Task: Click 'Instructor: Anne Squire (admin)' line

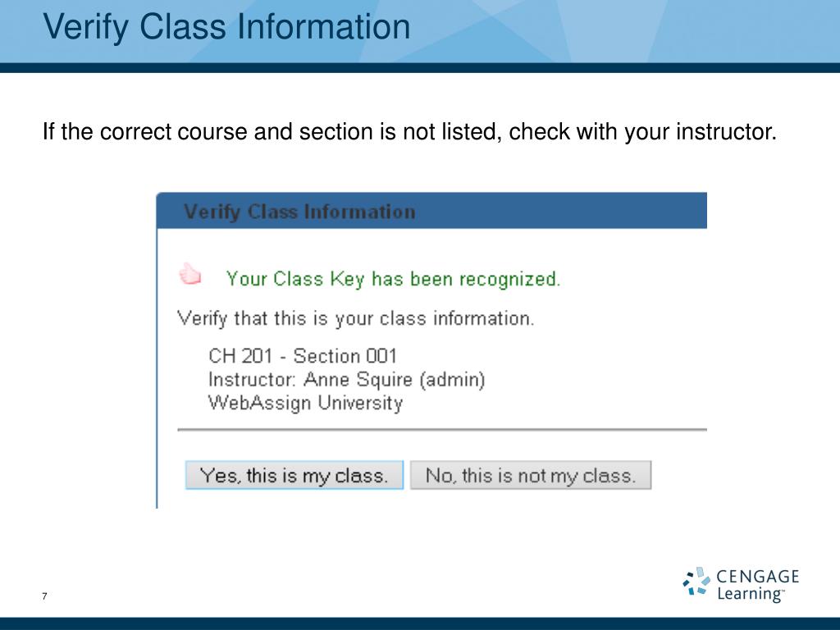Action: [x=347, y=379]
